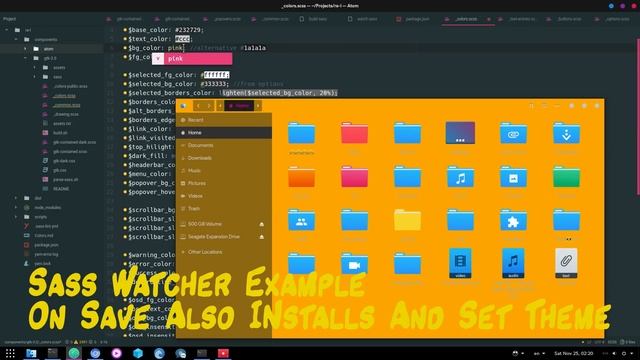Open the folder with music note emblem

coord(460,177)
